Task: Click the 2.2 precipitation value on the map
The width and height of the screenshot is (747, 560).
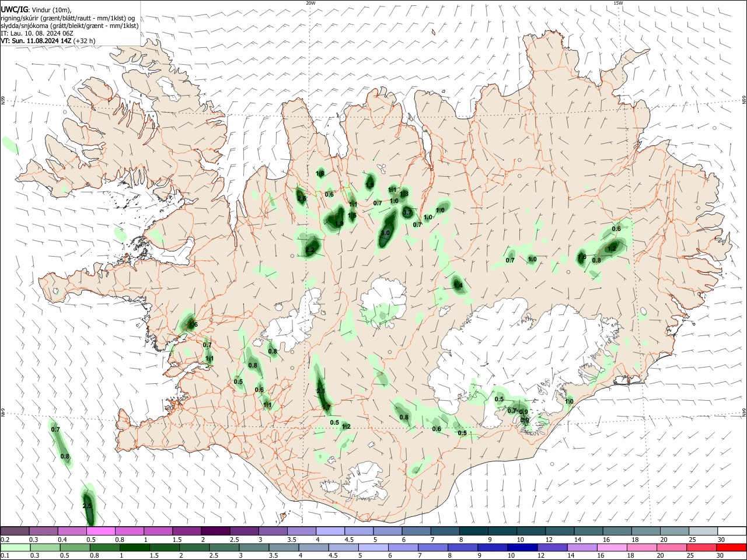Action: click(x=310, y=250)
